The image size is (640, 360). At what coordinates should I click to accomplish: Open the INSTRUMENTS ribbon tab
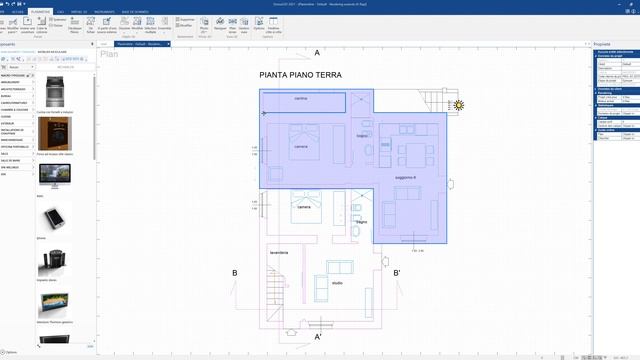pos(104,12)
